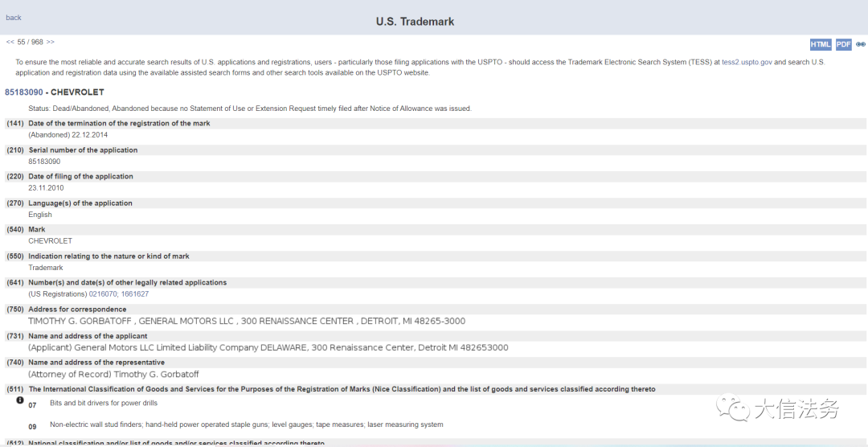
Task: Open PDF version of record
Action: coord(844,45)
